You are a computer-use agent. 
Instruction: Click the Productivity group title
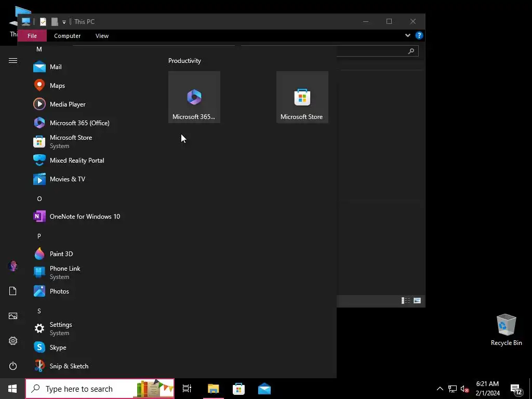point(184,61)
